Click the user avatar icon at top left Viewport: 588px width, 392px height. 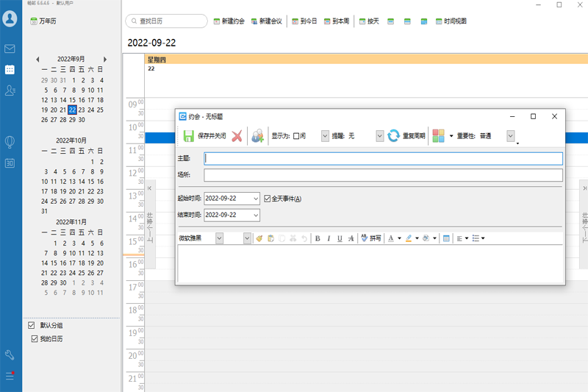tap(10, 19)
